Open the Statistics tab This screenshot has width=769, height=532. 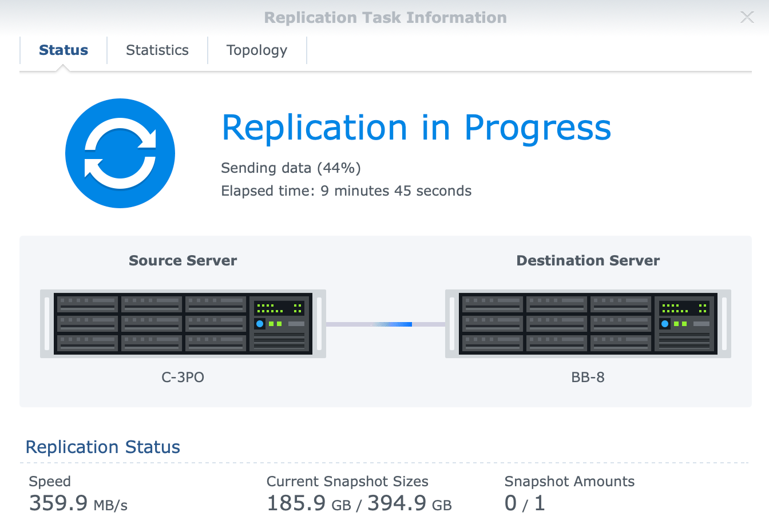pyautogui.click(x=157, y=50)
